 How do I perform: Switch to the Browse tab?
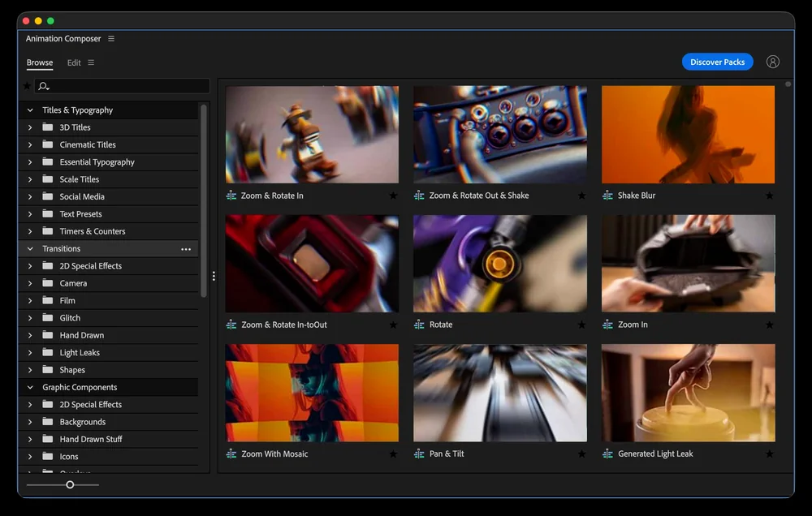[x=40, y=62]
